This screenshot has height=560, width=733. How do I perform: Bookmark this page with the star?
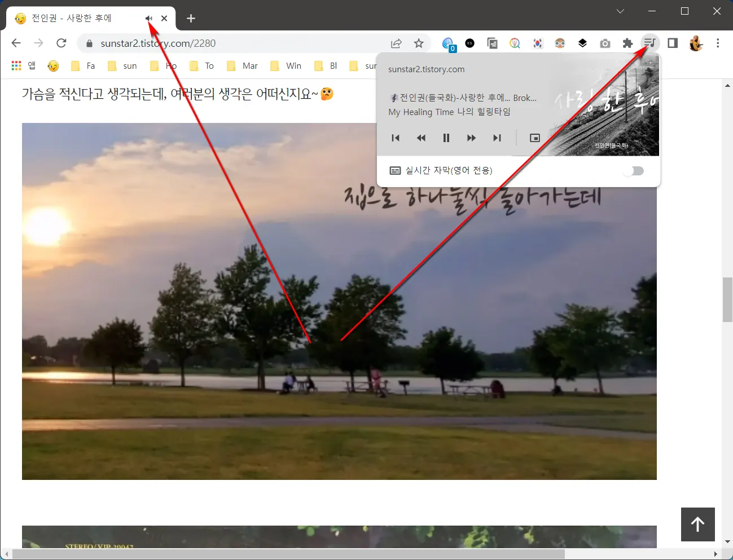pos(419,43)
